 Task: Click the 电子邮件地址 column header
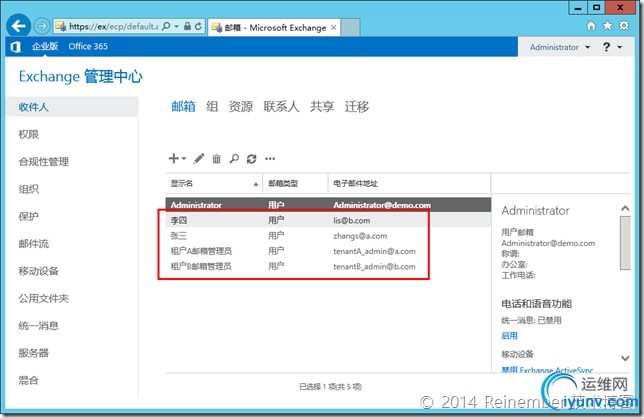tap(409, 184)
